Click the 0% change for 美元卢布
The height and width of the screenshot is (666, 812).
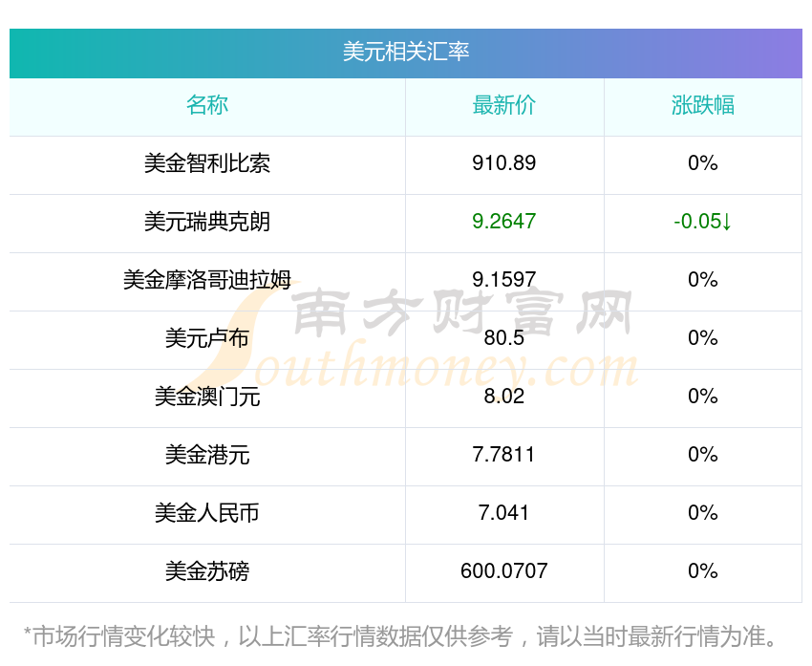click(x=703, y=338)
